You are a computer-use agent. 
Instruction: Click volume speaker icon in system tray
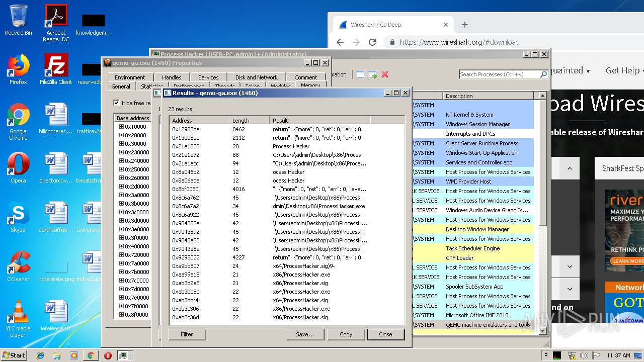click(584, 355)
